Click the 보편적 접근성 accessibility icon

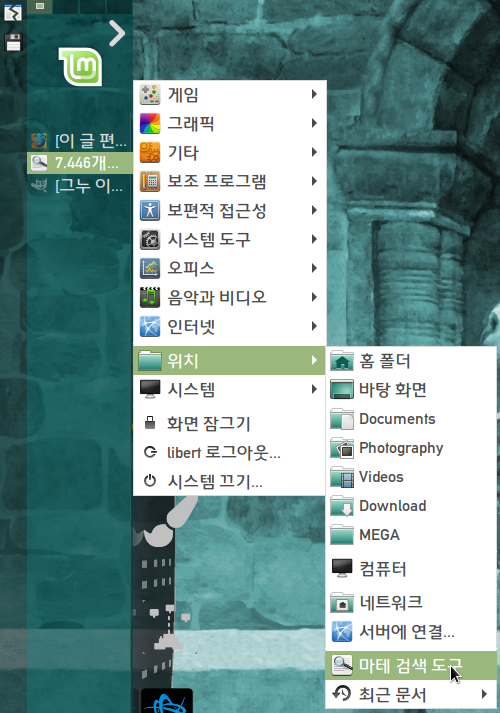(x=150, y=210)
